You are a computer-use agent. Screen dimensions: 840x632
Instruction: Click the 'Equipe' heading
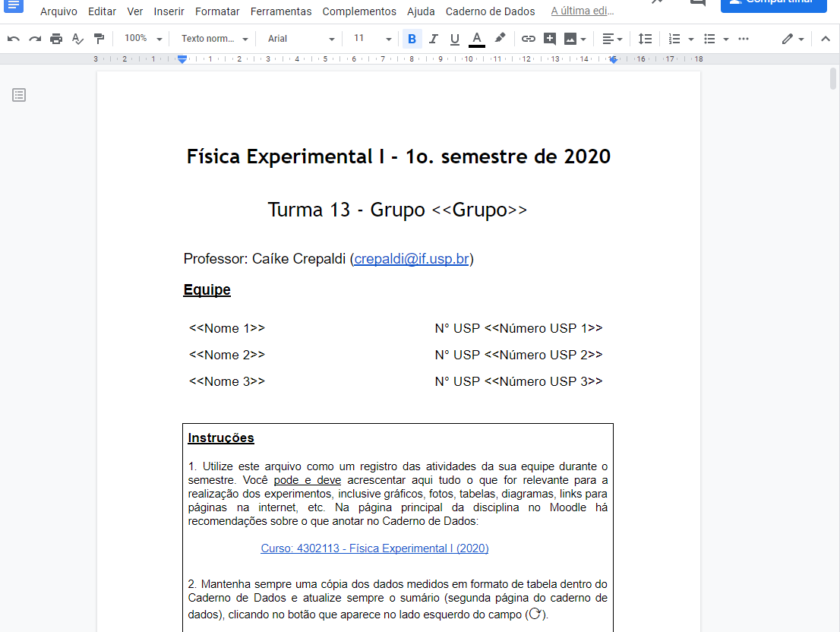(x=207, y=289)
